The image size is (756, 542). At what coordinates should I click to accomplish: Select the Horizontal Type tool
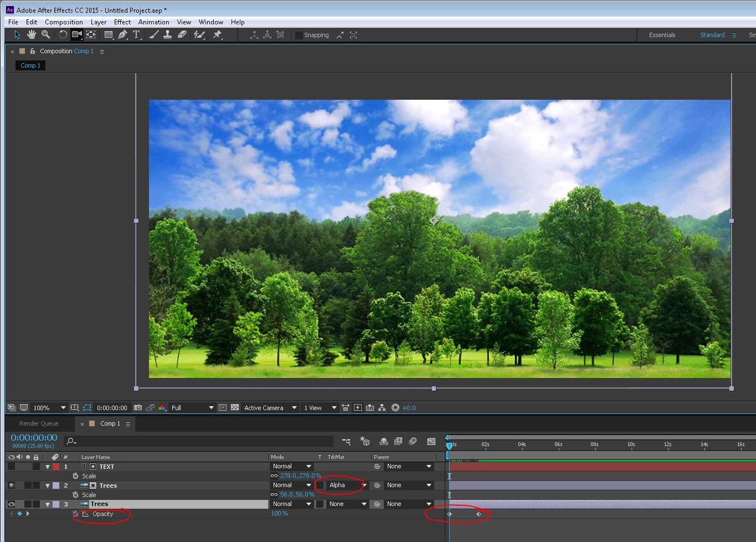pos(136,34)
